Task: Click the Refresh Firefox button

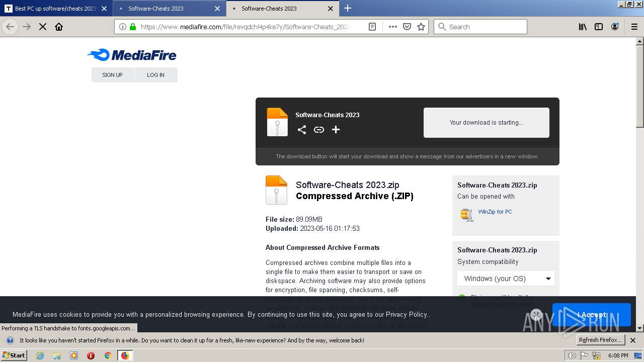Action: point(601,340)
